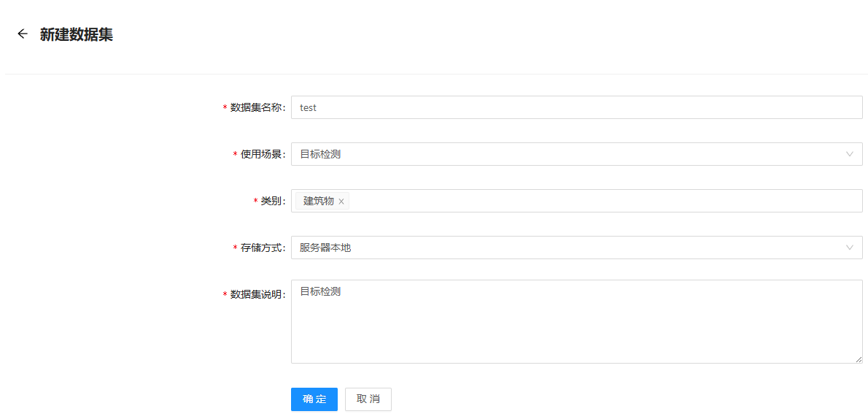Click the 存储方式 field label

[x=262, y=248]
